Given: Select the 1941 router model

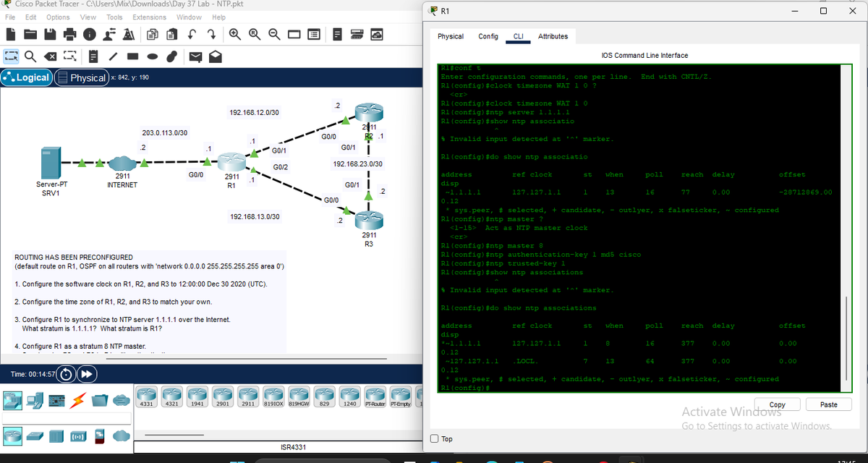Looking at the screenshot, I should [196, 396].
